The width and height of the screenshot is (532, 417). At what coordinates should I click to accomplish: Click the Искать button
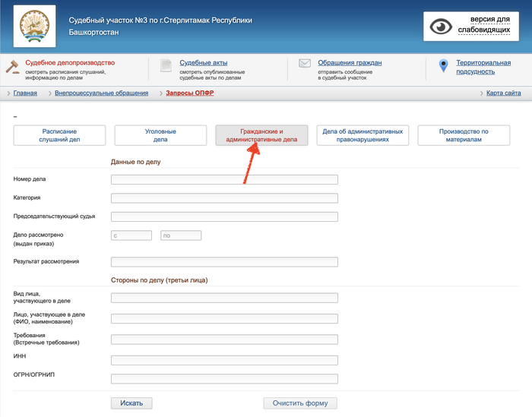(131, 403)
